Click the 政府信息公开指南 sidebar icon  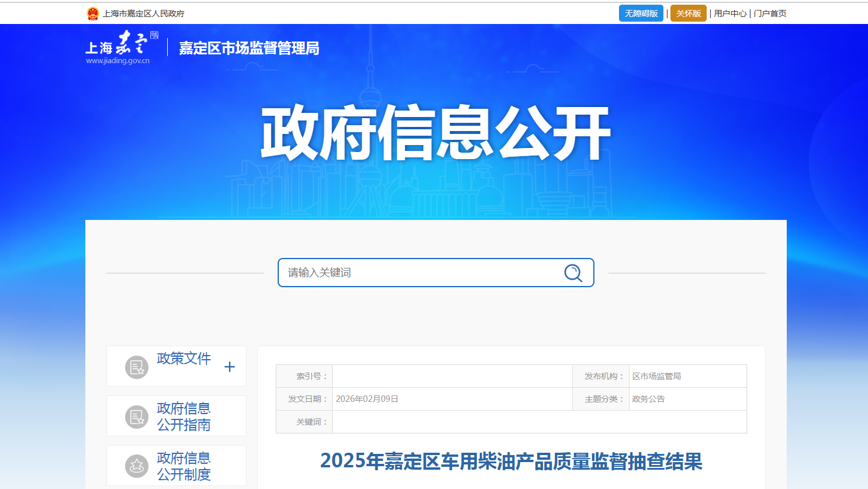tap(137, 417)
